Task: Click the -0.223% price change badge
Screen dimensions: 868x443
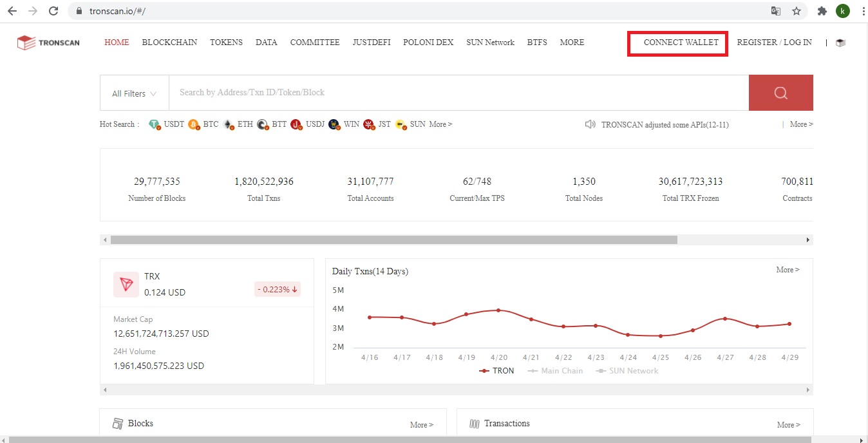Action: tap(278, 290)
